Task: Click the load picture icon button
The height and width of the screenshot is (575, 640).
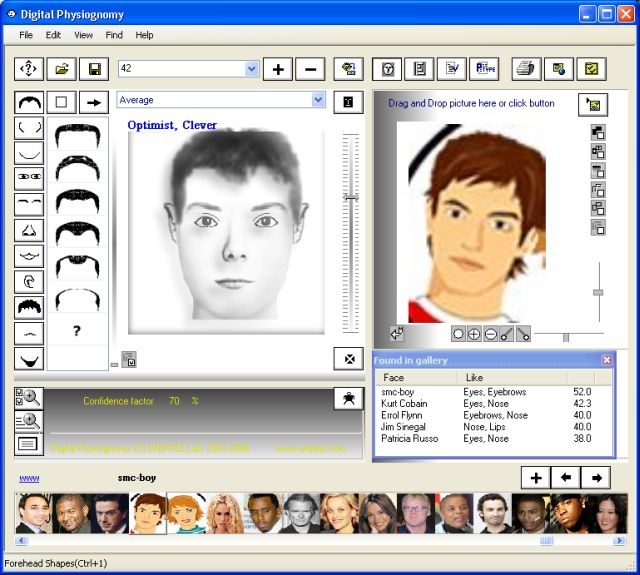Action: point(593,104)
